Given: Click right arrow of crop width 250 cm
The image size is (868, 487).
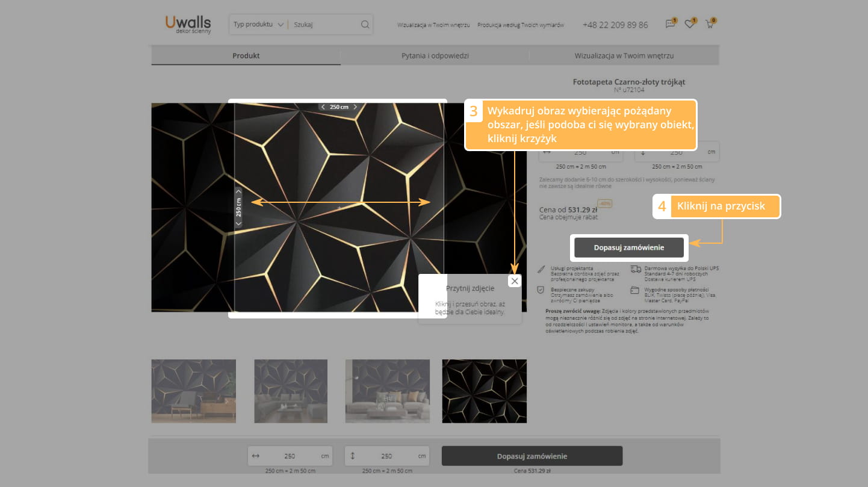Looking at the screenshot, I should click(x=355, y=107).
